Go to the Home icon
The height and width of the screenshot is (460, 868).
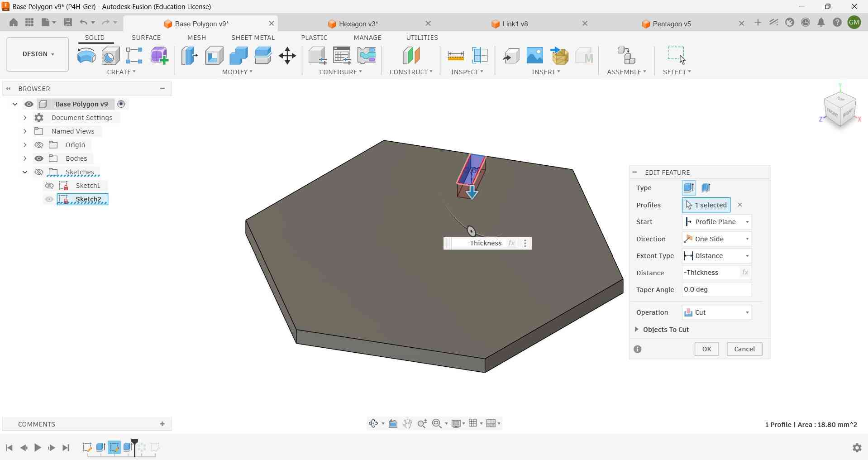14,22
